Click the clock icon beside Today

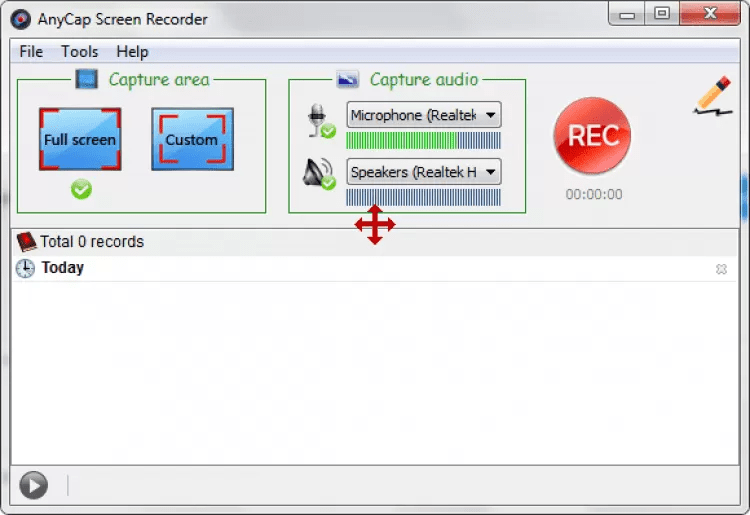[x=25, y=268]
